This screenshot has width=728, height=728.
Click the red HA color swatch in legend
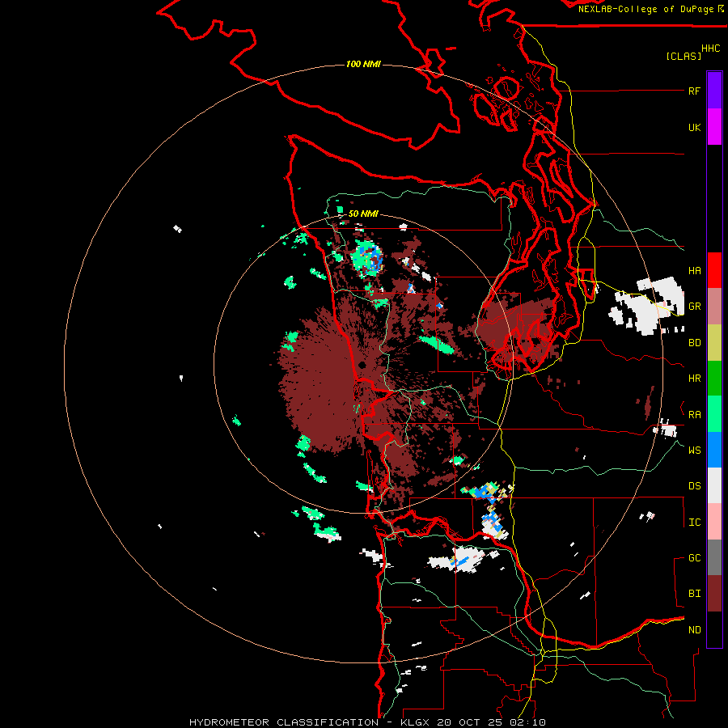(714, 270)
